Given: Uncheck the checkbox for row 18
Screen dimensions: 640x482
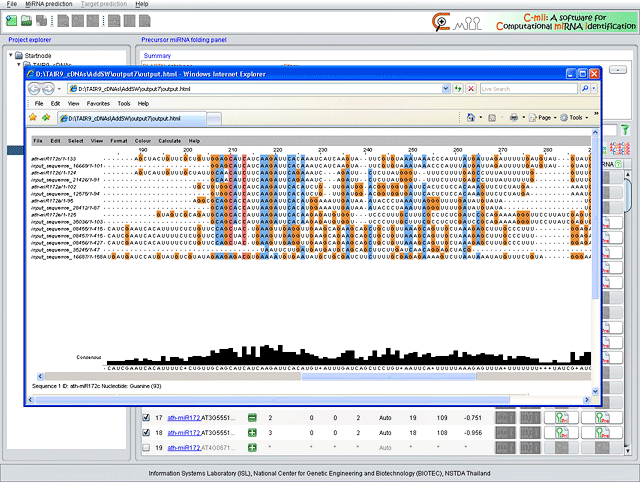Looking at the screenshot, I should tap(145, 433).
